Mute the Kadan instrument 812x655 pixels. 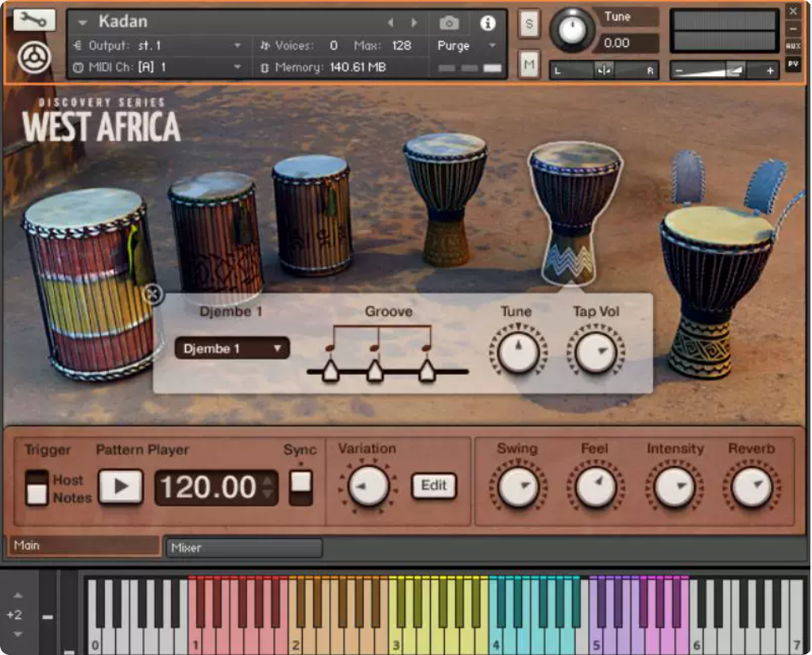[x=528, y=64]
